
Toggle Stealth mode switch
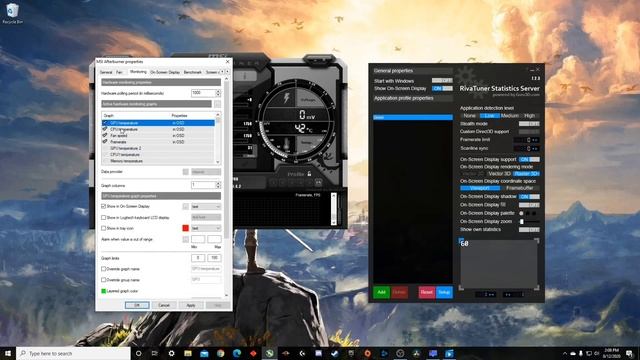(x=529, y=124)
